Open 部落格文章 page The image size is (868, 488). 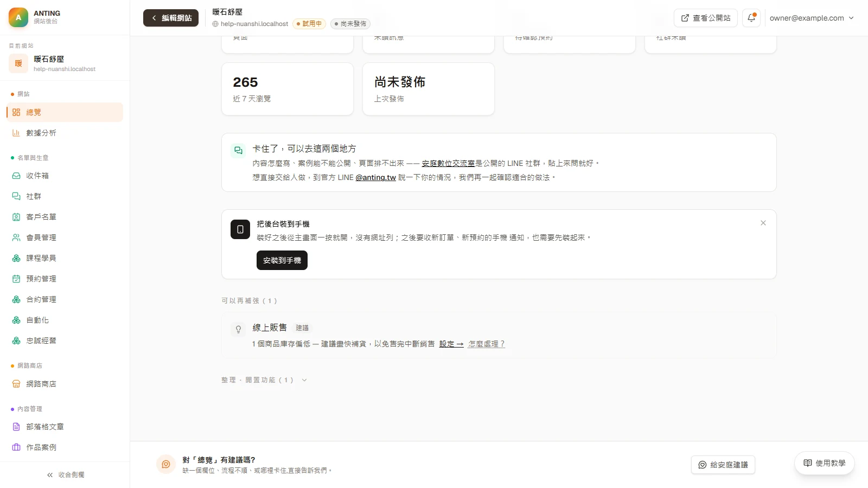pyautogui.click(x=65, y=427)
